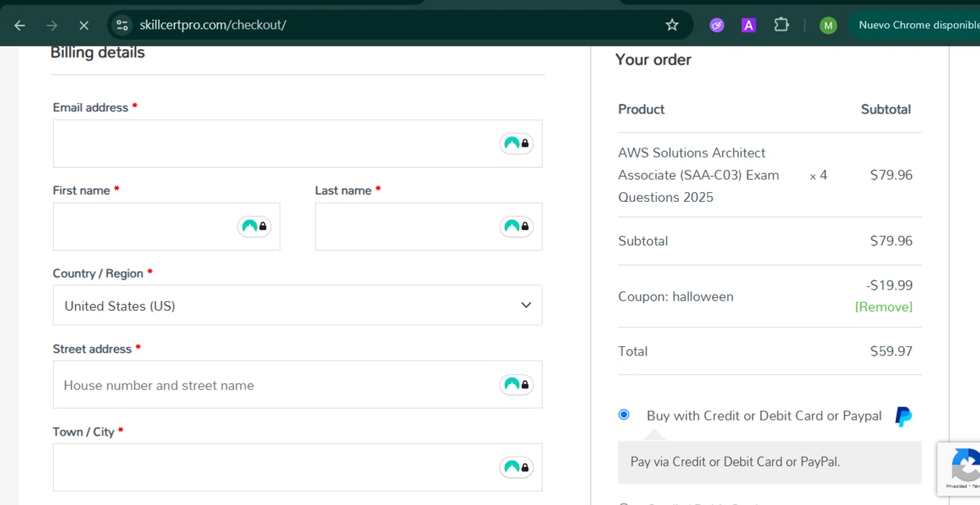Click the password manager icon in First name
This screenshot has height=505, width=980.
pos(254,227)
